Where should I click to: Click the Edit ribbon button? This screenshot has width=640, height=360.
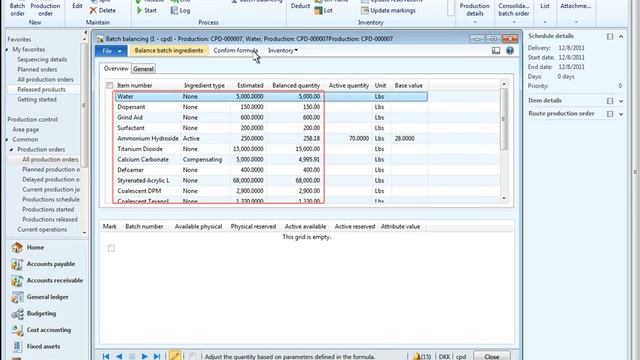pos(77,6)
